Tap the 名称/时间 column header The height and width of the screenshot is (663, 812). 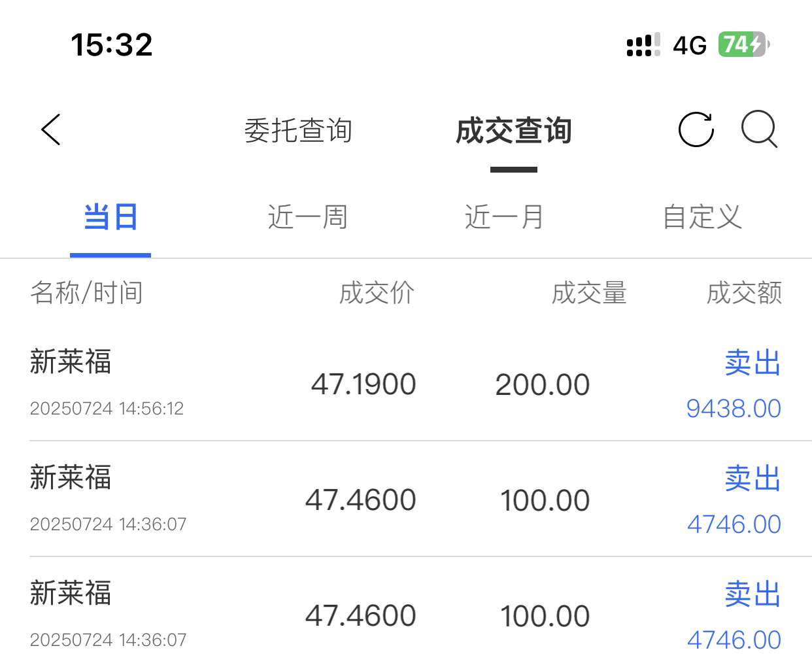coord(86,292)
